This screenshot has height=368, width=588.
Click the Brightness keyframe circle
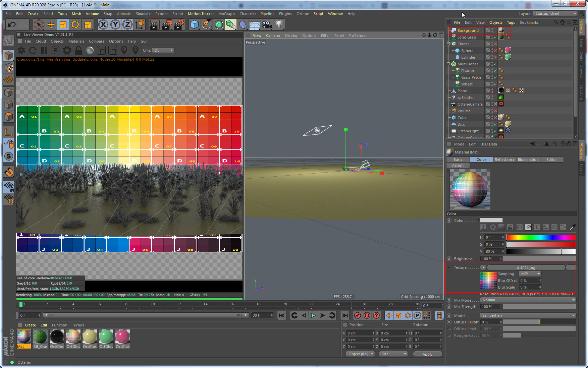coord(449,259)
